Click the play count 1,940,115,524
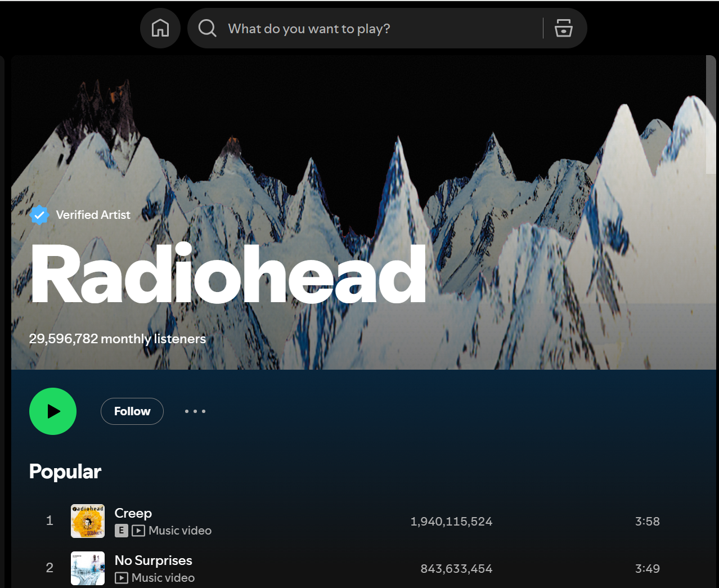The image size is (719, 588). tap(451, 522)
